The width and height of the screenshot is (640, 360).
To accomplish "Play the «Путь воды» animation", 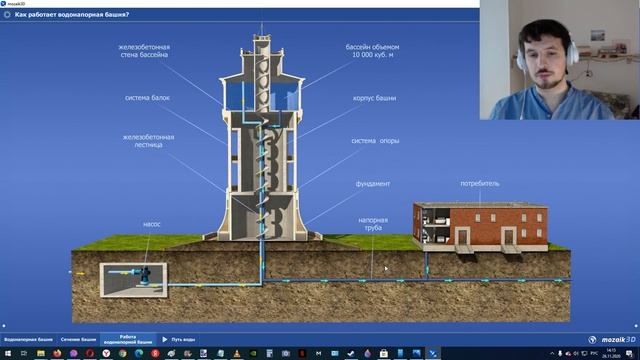I will (x=179, y=339).
